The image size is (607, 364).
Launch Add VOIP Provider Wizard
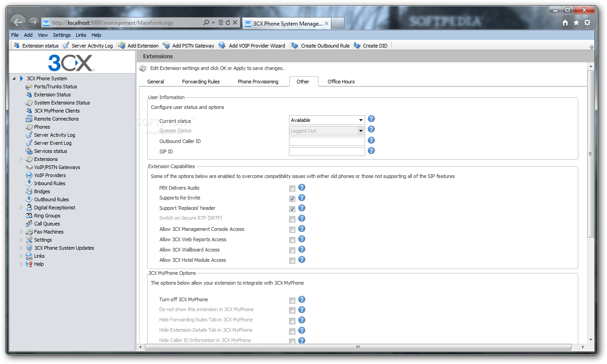point(252,46)
